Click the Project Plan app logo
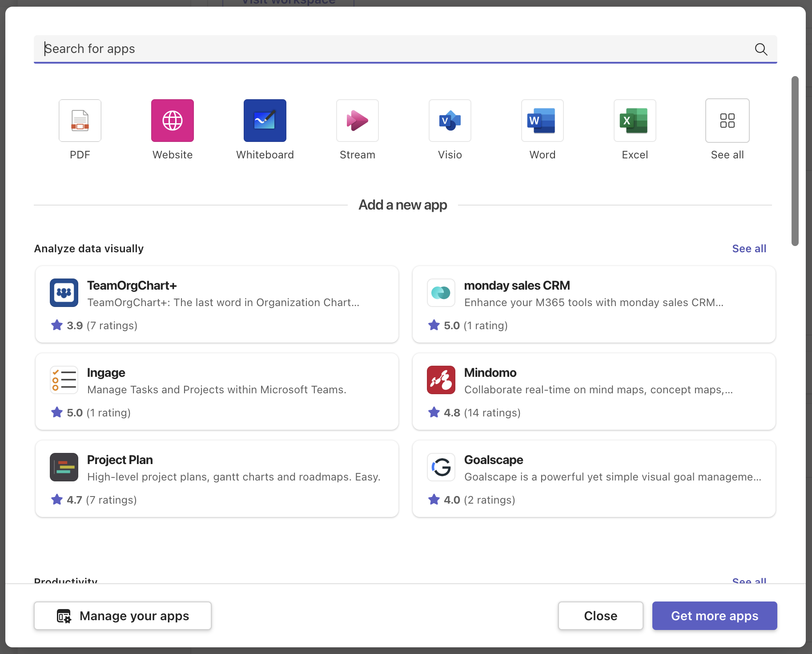The height and width of the screenshot is (654, 812). (x=64, y=467)
